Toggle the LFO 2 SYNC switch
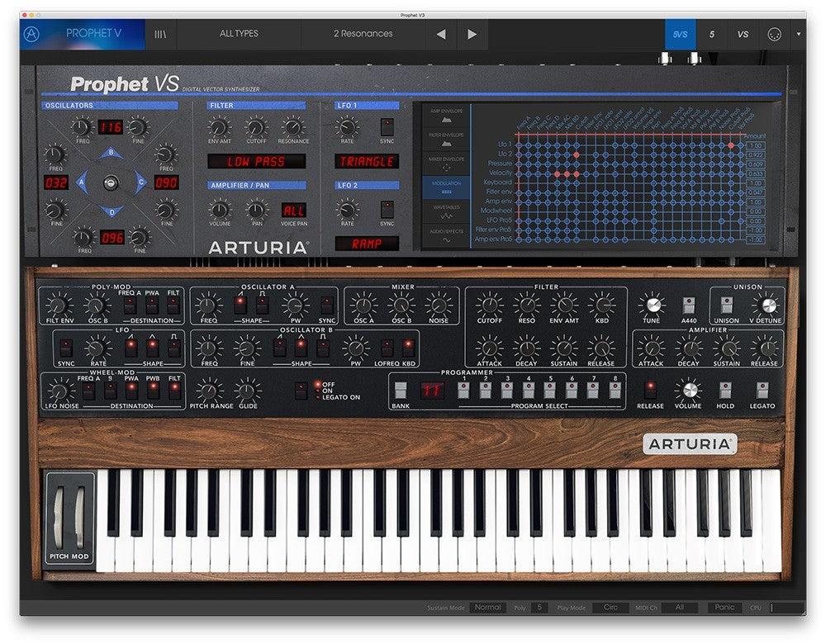 click(387, 209)
